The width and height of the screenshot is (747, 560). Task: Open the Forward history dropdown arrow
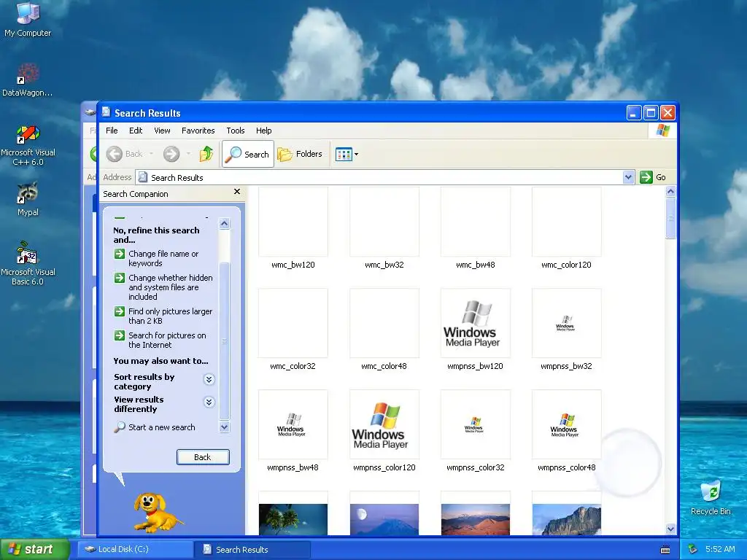click(x=188, y=154)
